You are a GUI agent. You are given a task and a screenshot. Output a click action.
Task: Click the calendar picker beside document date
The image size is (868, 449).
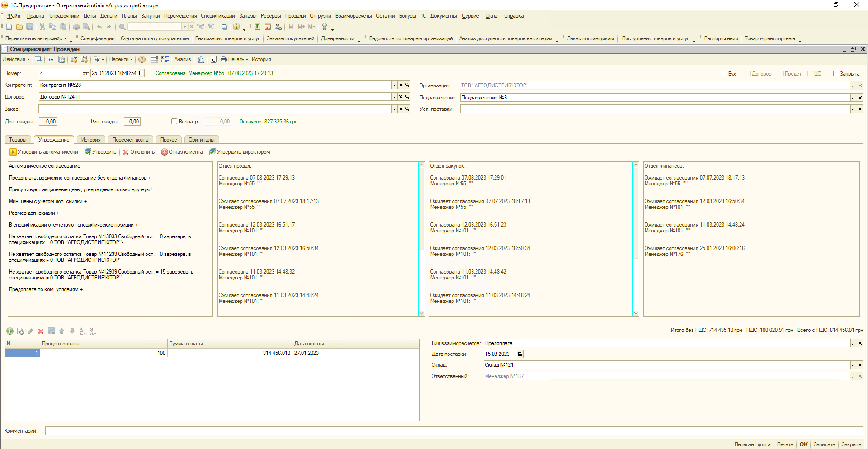click(x=142, y=73)
